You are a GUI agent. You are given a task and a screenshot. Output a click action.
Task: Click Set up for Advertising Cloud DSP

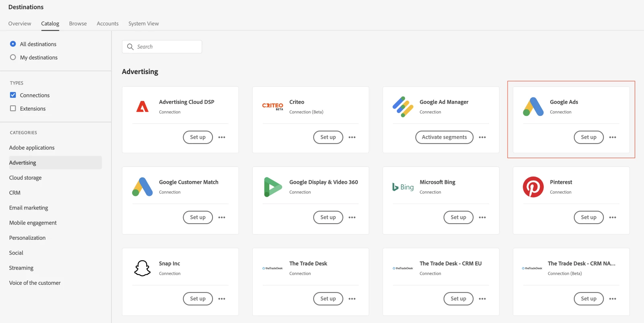pos(198,137)
